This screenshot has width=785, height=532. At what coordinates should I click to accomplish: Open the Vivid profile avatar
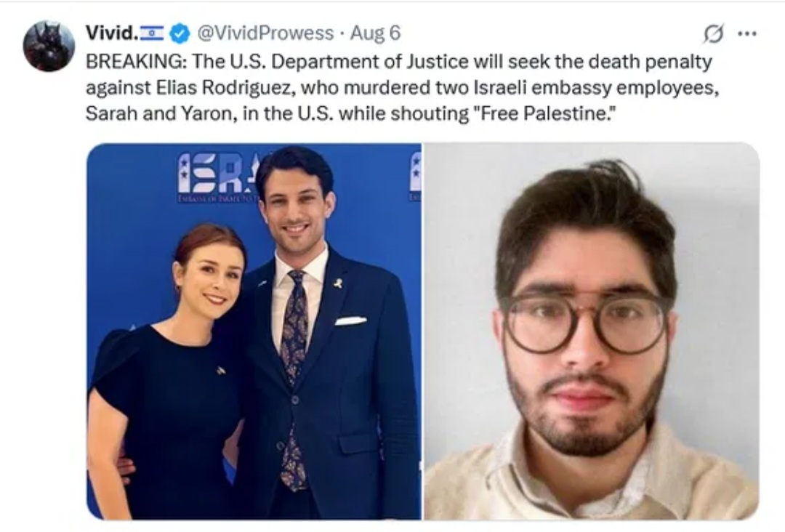(x=49, y=46)
